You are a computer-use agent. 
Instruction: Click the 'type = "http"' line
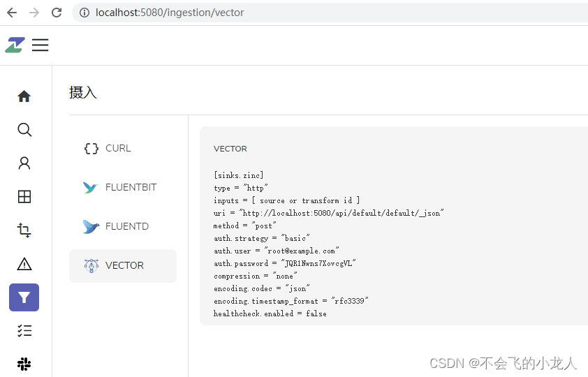click(x=241, y=188)
